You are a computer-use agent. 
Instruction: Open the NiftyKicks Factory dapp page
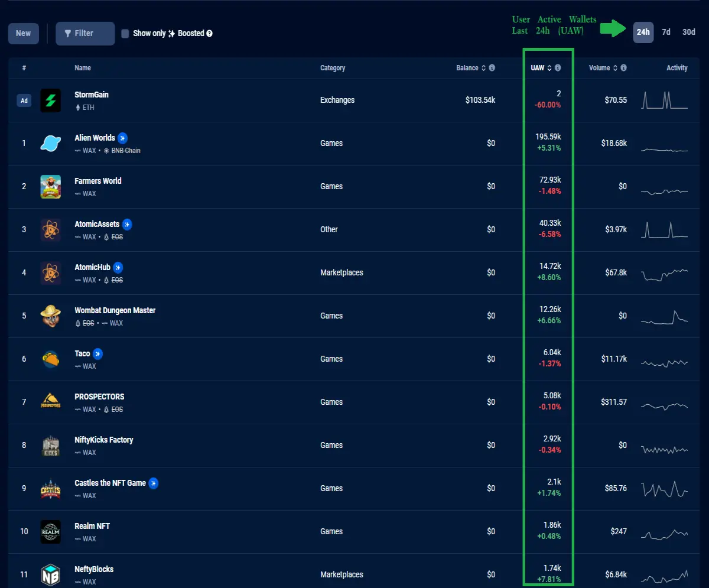point(104,440)
